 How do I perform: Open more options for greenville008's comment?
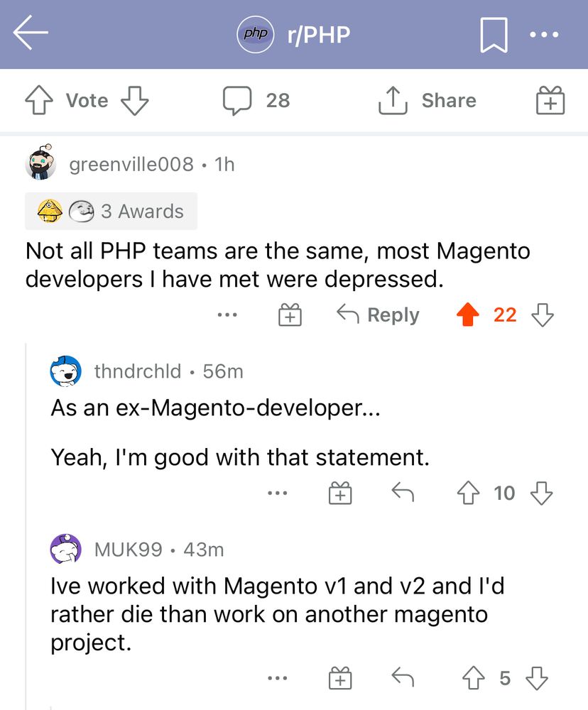point(227,315)
